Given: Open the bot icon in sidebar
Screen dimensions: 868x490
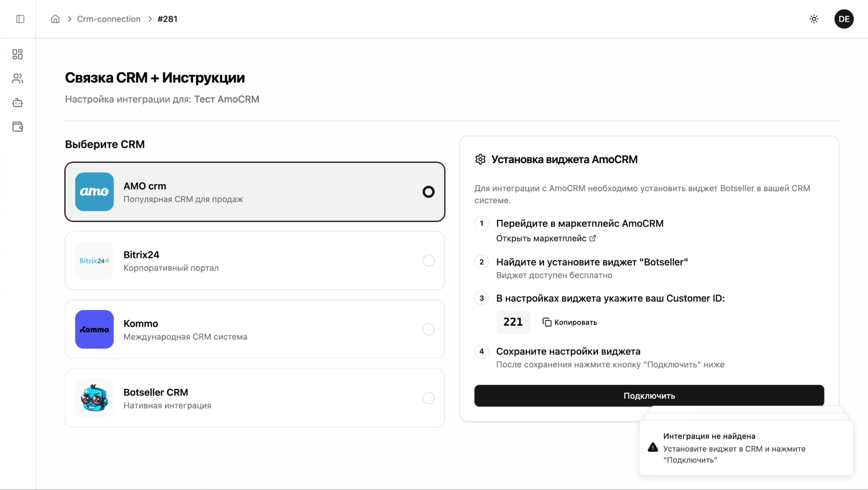Looking at the screenshot, I should (17, 103).
